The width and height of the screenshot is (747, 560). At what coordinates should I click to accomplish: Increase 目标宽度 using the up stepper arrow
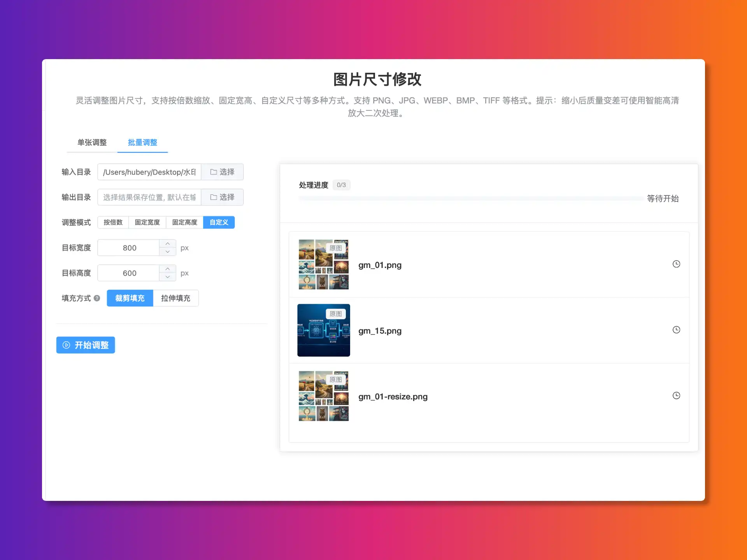pyautogui.click(x=167, y=244)
